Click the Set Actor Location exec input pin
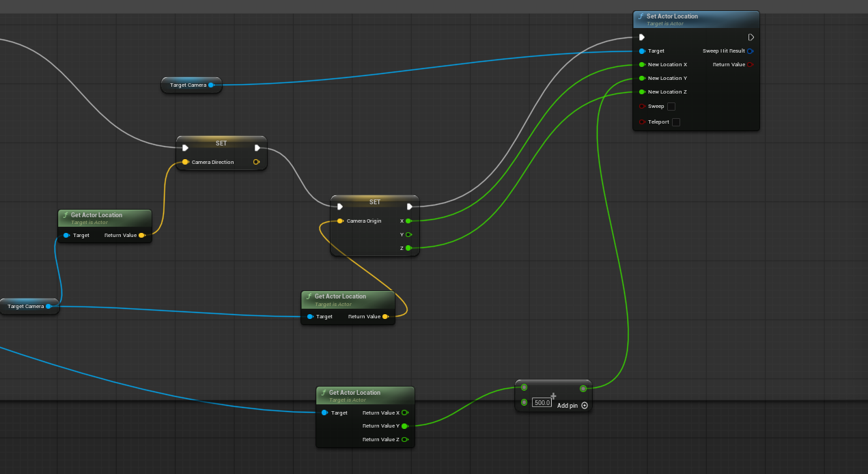The height and width of the screenshot is (474, 868). click(x=642, y=38)
